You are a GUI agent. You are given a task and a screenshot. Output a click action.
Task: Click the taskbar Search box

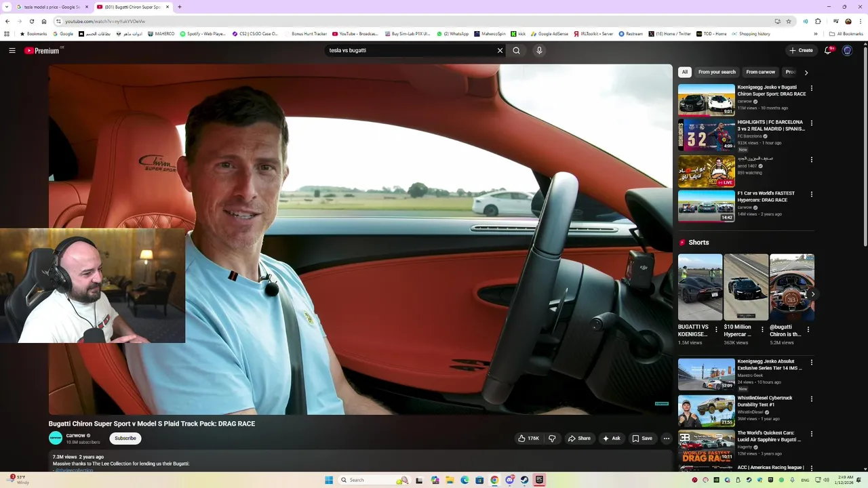coord(374,480)
